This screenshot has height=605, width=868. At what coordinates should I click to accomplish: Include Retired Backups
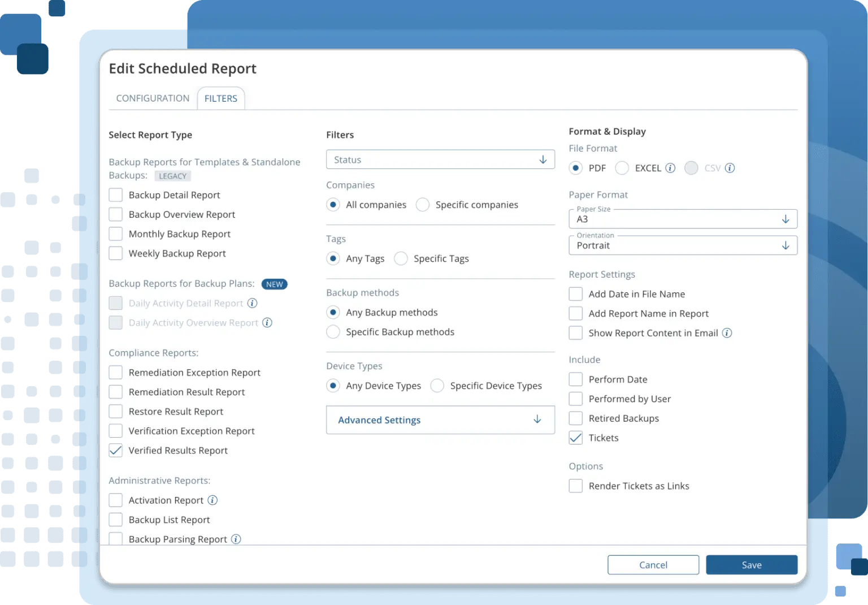(x=576, y=418)
